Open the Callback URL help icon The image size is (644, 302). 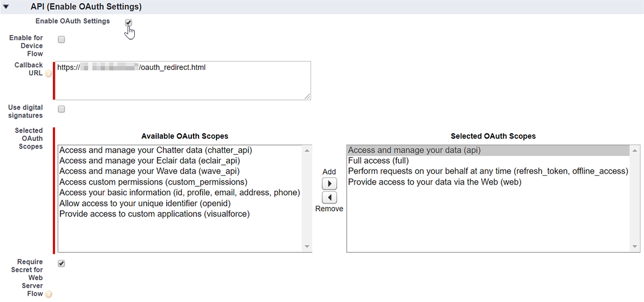[48, 74]
